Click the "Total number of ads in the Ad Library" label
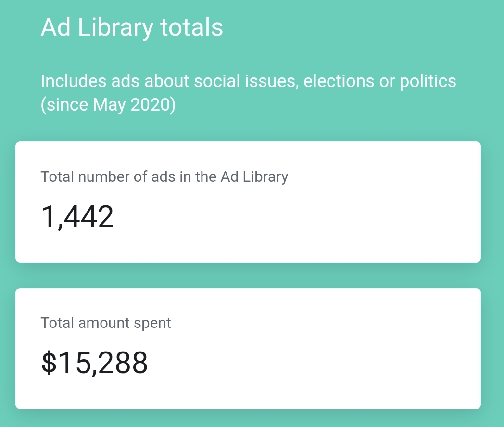Image resolution: width=504 pixels, height=427 pixels. (164, 177)
